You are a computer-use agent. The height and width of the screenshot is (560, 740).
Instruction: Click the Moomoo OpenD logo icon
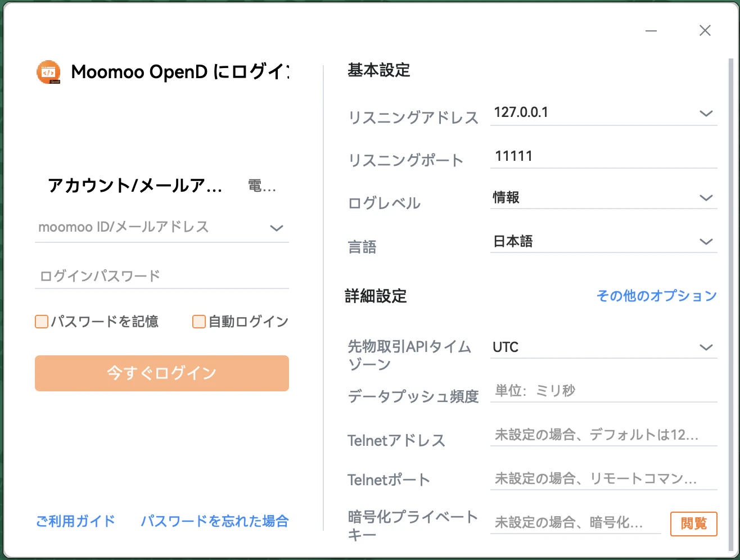[x=49, y=72]
